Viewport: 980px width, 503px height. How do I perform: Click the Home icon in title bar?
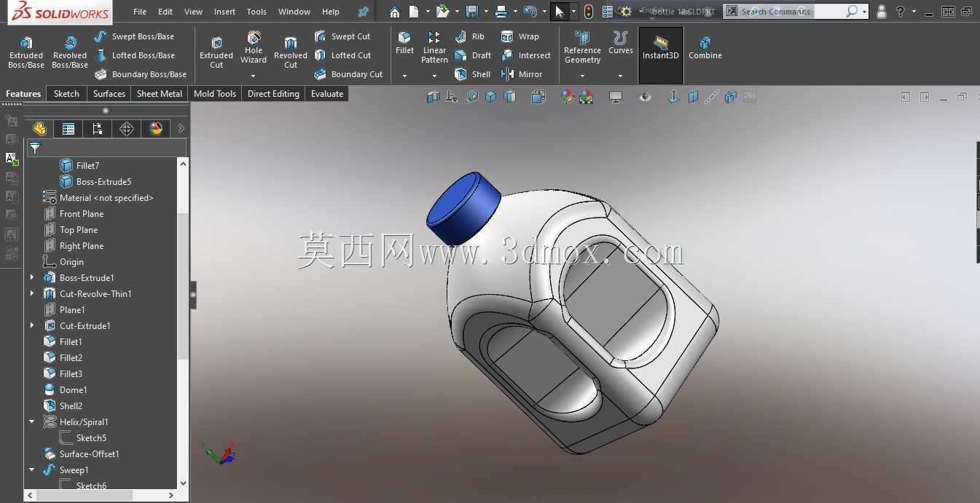point(394,12)
